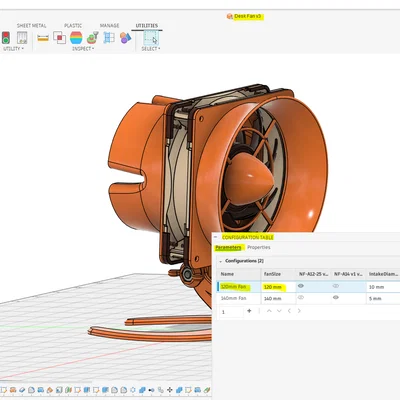This screenshot has width=400, height=400.
Task: Click the NF-A14 v1 column header
Action: [x=348, y=274]
